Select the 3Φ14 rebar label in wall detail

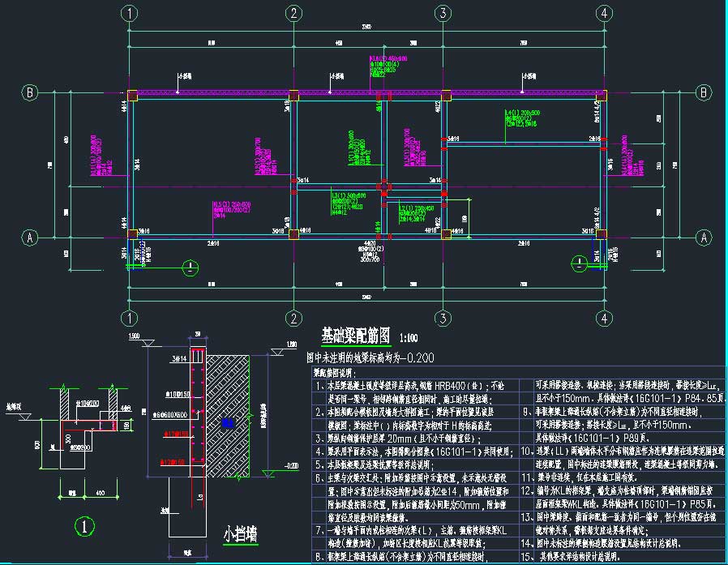point(179,358)
